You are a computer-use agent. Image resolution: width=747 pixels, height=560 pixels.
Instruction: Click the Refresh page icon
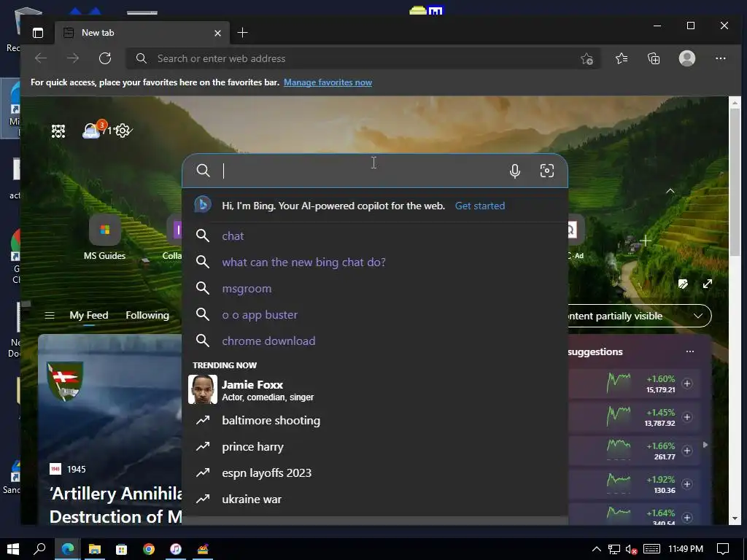tap(105, 58)
